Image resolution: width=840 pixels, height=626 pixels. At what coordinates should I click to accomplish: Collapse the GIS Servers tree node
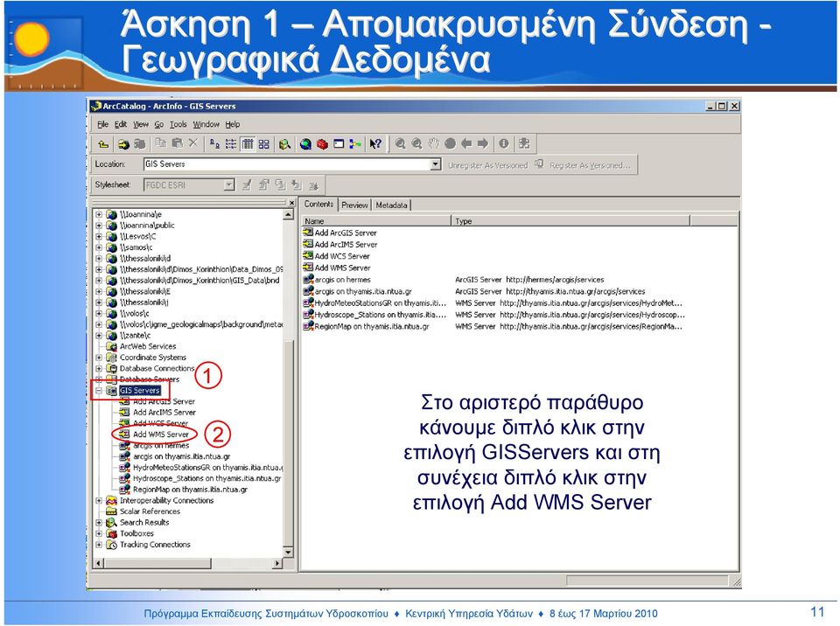[99, 391]
